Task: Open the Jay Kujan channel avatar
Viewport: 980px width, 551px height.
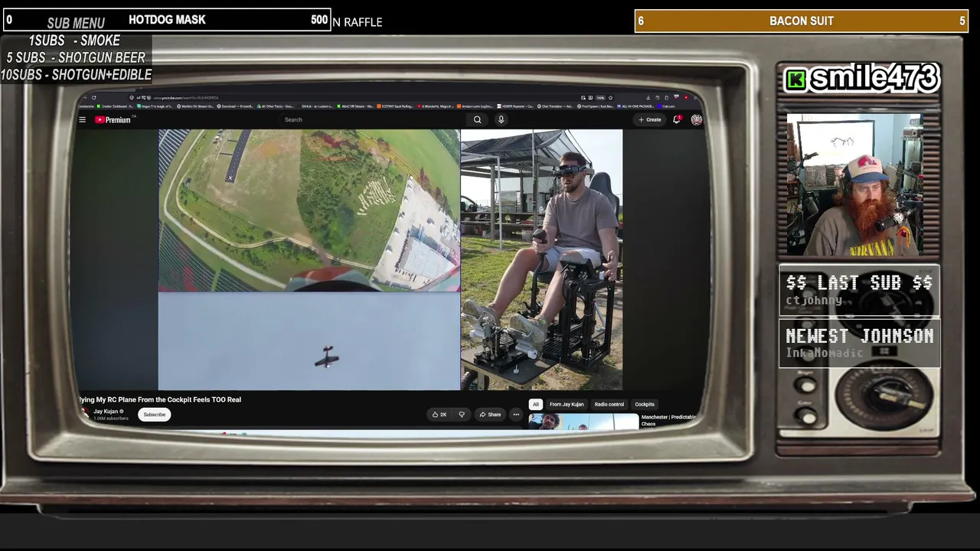Action: (x=85, y=414)
